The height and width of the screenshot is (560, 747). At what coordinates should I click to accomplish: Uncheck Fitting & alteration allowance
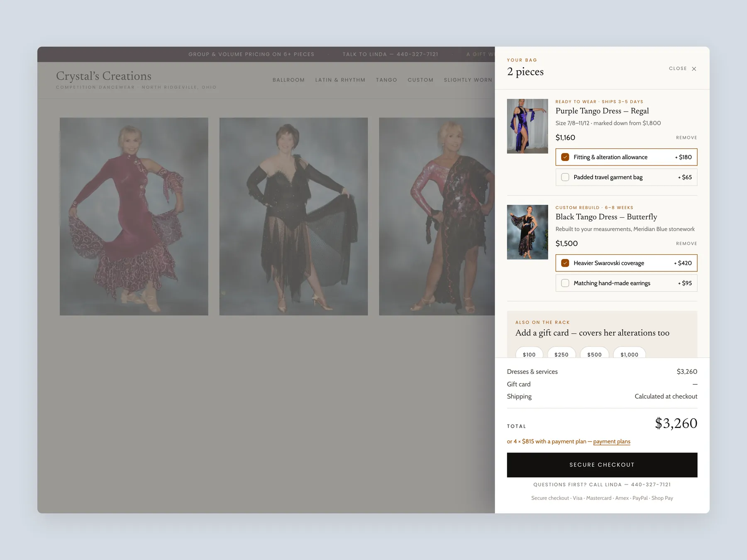pos(565,157)
